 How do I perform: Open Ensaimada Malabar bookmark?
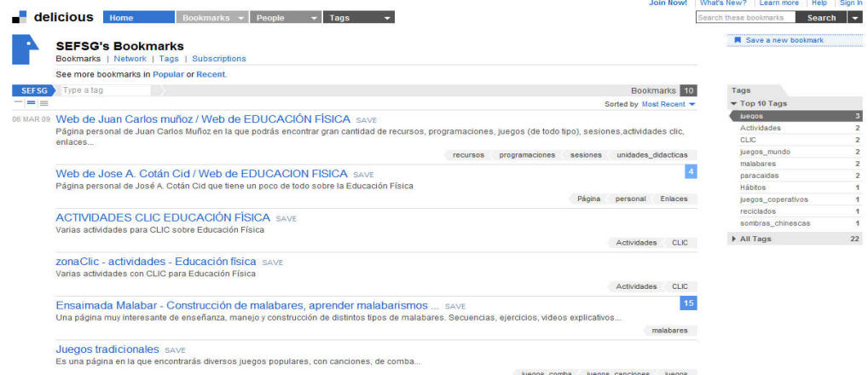pos(247,305)
